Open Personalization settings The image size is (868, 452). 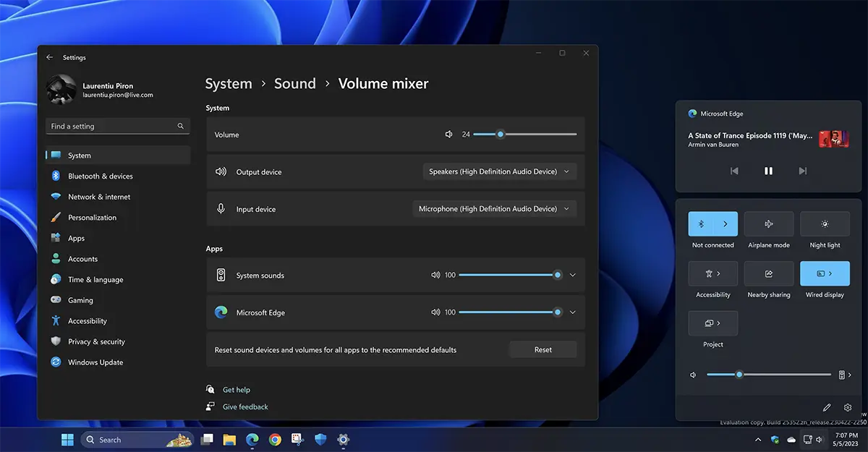118,217
